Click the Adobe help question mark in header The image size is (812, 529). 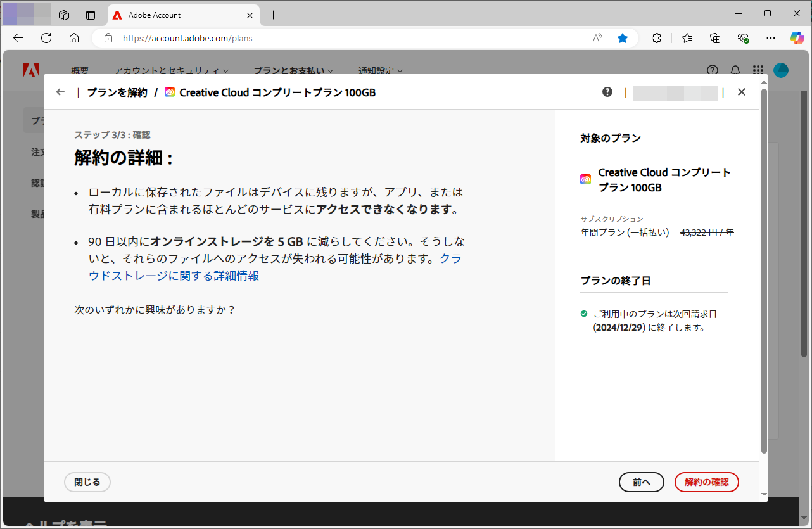pos(713,70)
